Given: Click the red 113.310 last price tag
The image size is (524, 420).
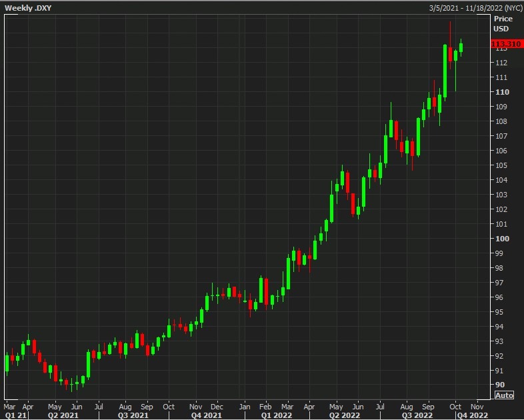Looking at the screenshot, I should [x=507, y=44].
